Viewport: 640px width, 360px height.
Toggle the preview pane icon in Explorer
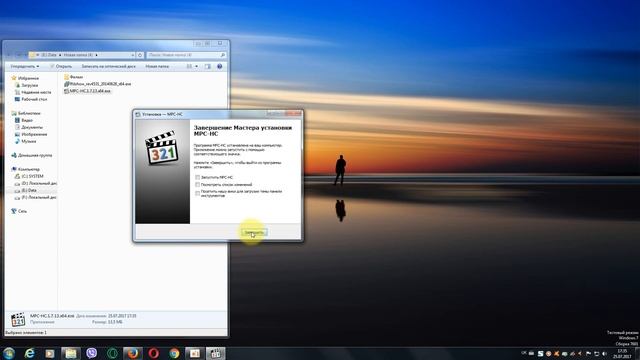[x=208, y=66]
